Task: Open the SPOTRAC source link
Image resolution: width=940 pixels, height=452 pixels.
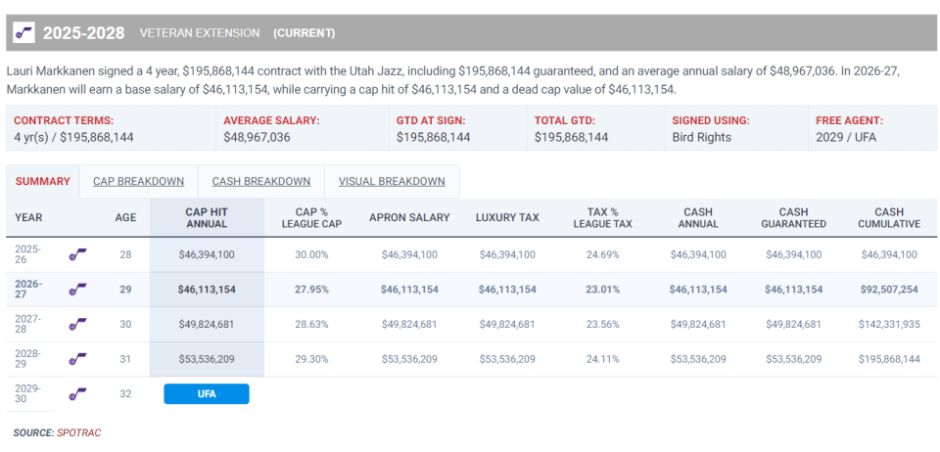Action: click(79, 432)
